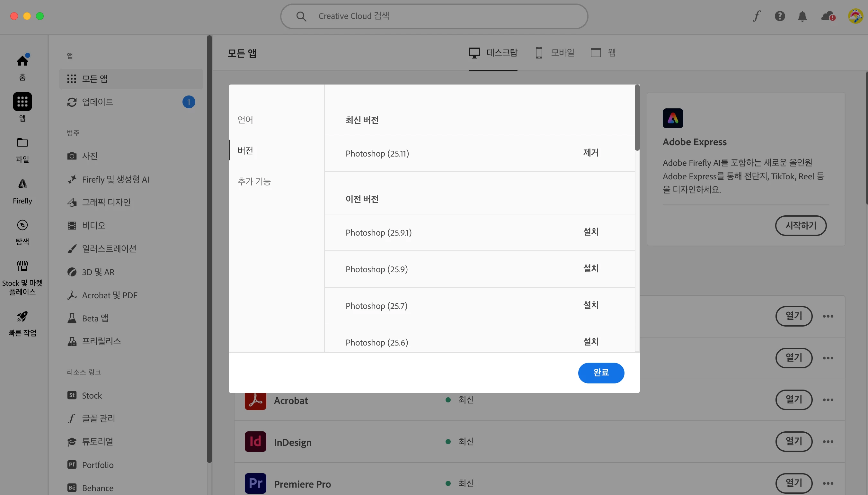This screenshot has width=868, height=495.
Task: Click the cloud sync status icon
Action: [828, 16]
